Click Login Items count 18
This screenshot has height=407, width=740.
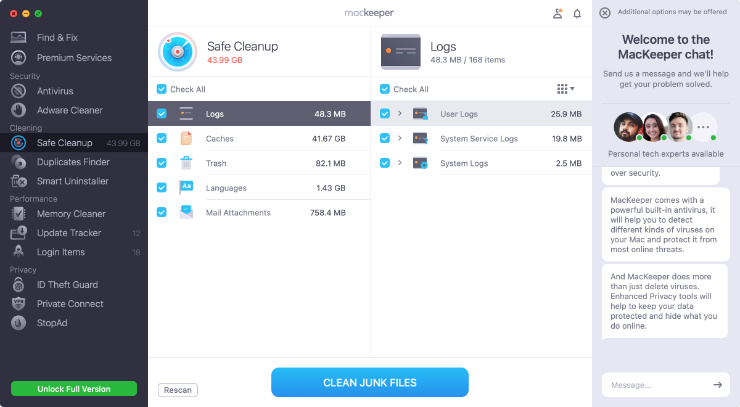pyautogui.click(x=136, y=252)
